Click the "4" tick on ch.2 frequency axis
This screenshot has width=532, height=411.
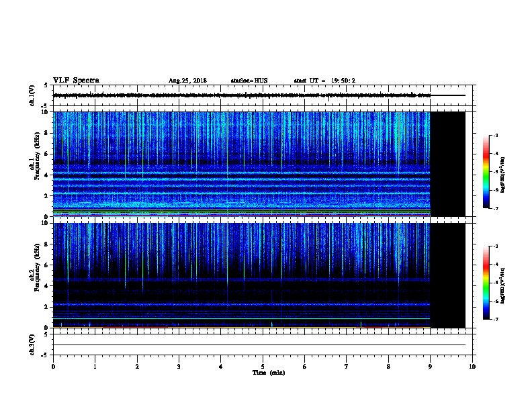[x=47, y=286]
